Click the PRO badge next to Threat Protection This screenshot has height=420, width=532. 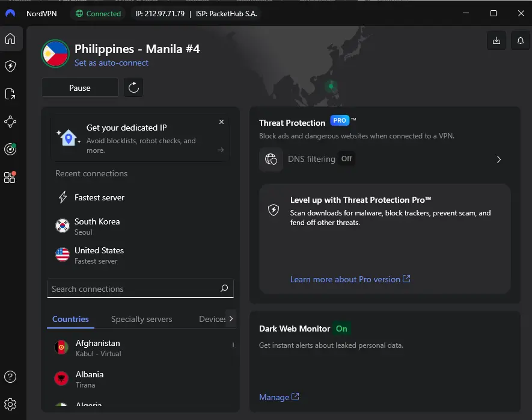(x=339, y=120)
